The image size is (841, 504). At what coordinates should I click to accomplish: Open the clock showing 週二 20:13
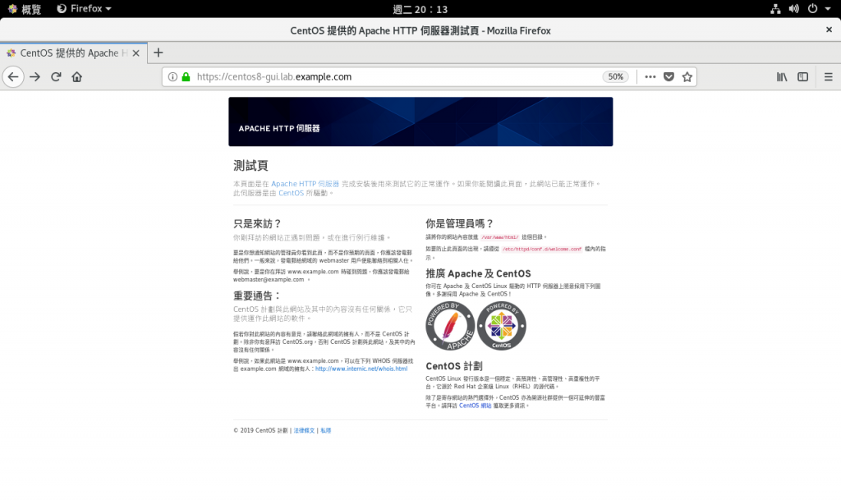(x=420, y=9)
